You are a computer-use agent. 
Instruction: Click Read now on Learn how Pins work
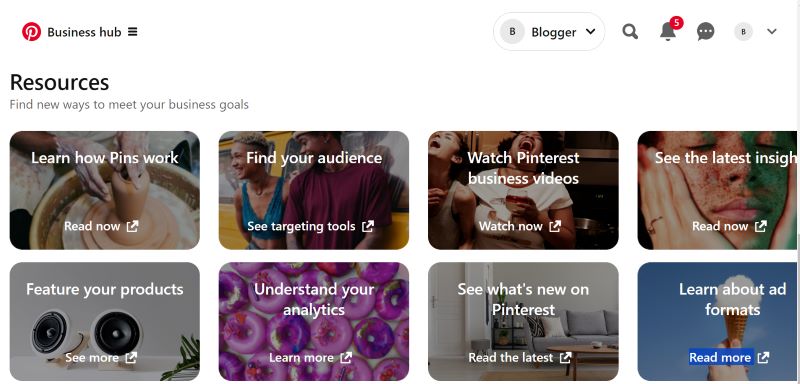point(92,226)
